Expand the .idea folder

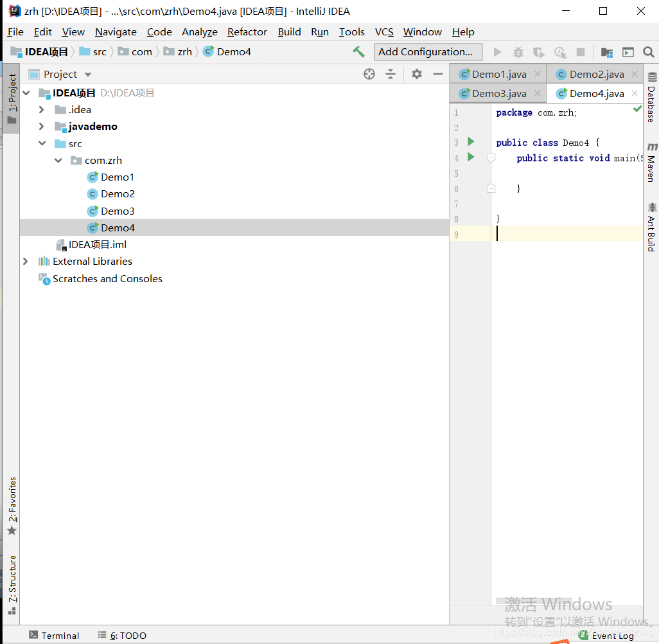[41, 110]
